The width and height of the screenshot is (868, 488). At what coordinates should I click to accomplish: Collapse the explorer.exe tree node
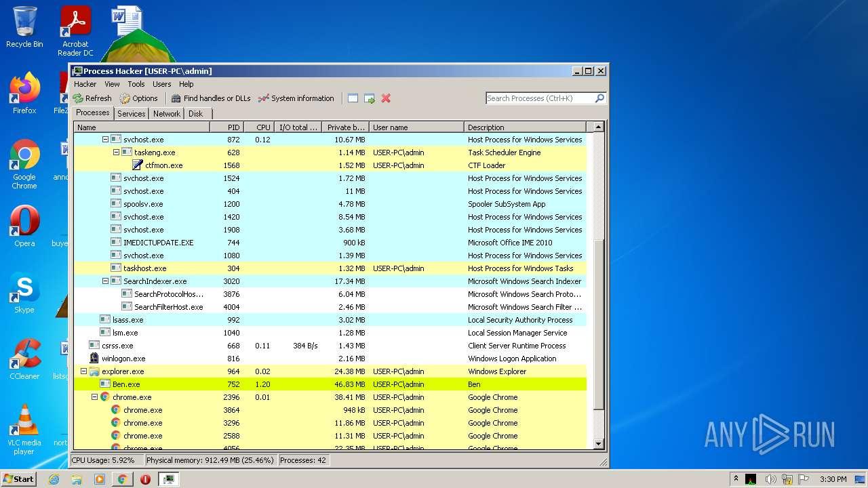pyautogui.click(x=83, y=371)
